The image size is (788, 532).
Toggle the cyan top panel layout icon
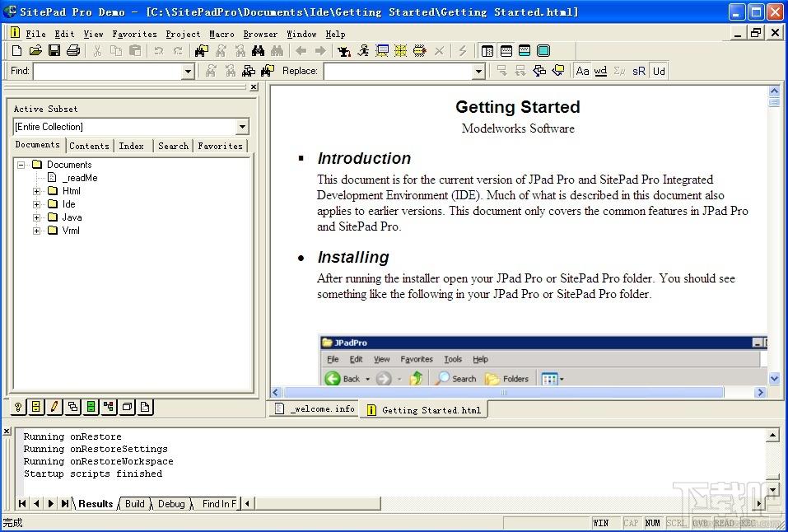tap(525, 50)
